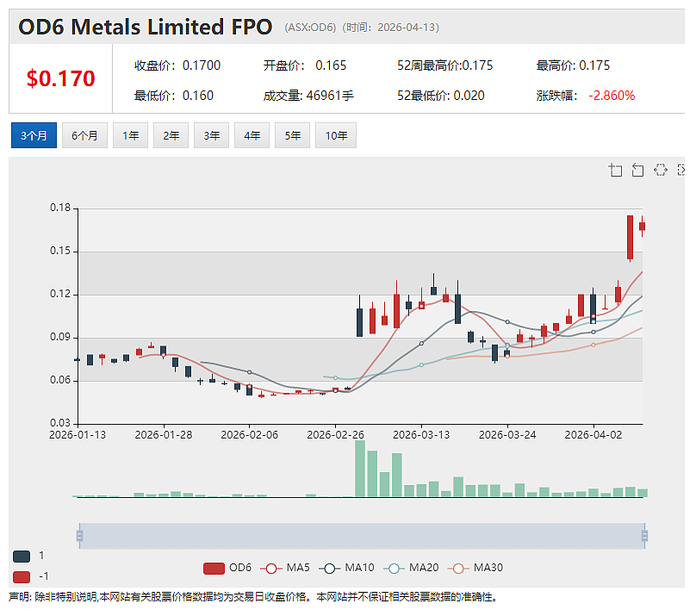The height and width of the screenshot is (616, 696).
Task: Toggle the dark '1' visual map swatch
Action: (x=22, y=556)
